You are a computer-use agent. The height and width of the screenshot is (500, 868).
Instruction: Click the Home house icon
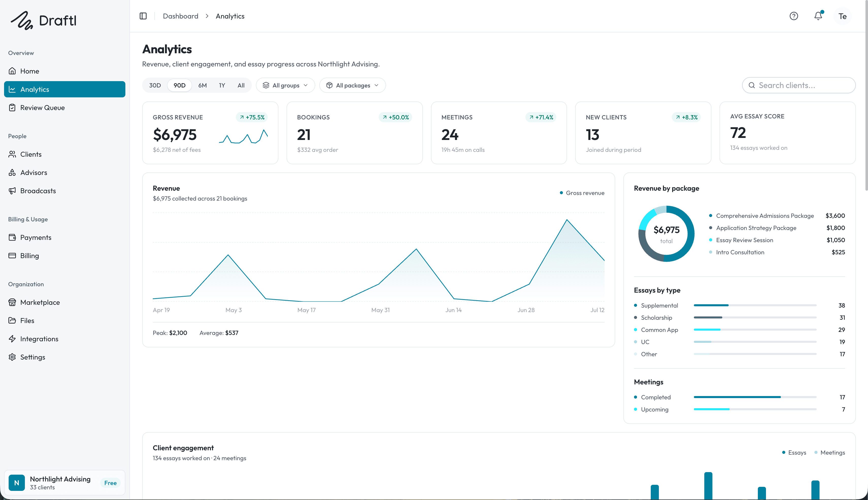coord(12,71)
